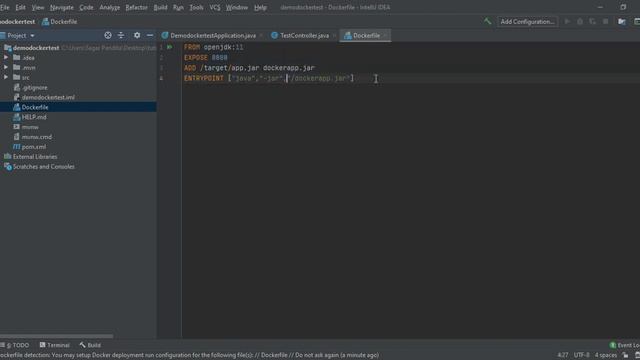Select the demodockertest project root node
Viewport: 640px width, 360px height.
coord(36,48)
